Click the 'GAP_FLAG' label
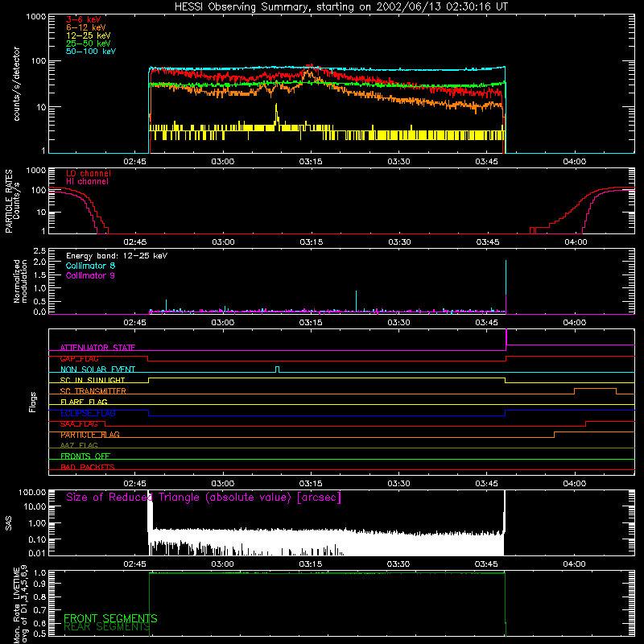Image resolution: width=644 pixels, height=644 pixels. (79, 358)
